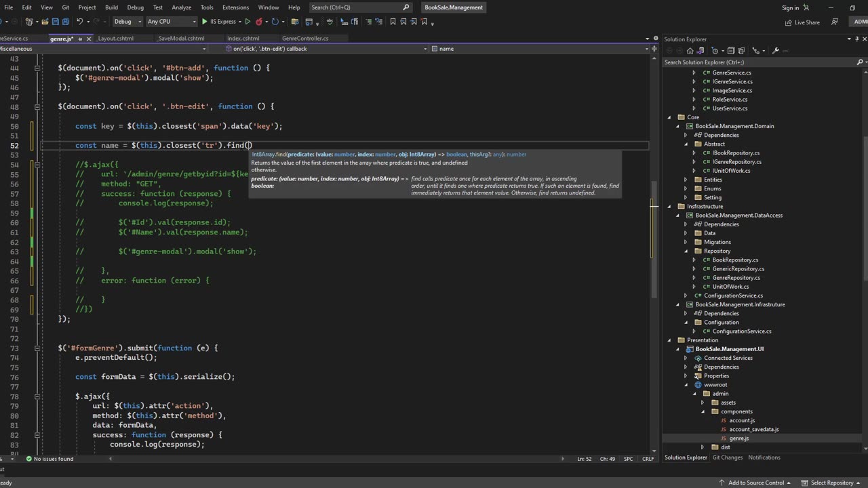Click the SPC indentation indicator
868x488 pixels.
(629, 459)
